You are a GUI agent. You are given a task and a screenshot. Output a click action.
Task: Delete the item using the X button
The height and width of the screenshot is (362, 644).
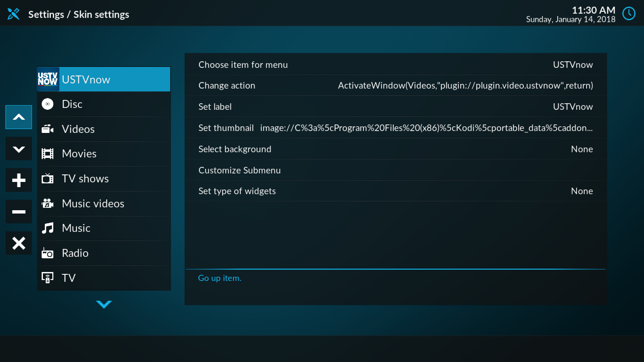pyautogui.click(x=18, y=243)
